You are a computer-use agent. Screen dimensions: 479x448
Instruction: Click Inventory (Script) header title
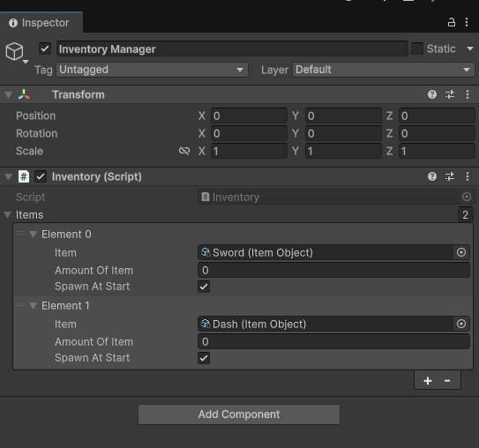tap(96, 176)
